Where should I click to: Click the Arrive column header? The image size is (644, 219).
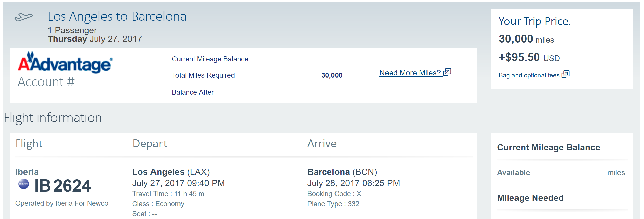(322, 144)
